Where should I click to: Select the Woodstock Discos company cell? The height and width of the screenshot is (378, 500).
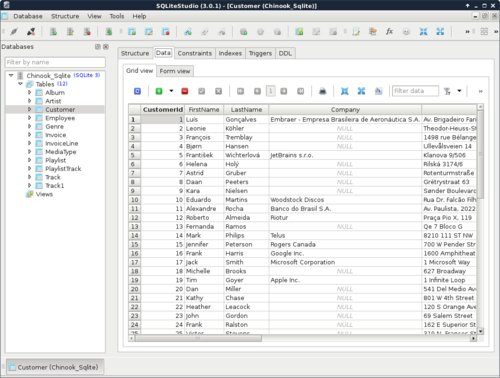(x=345, y=200)
